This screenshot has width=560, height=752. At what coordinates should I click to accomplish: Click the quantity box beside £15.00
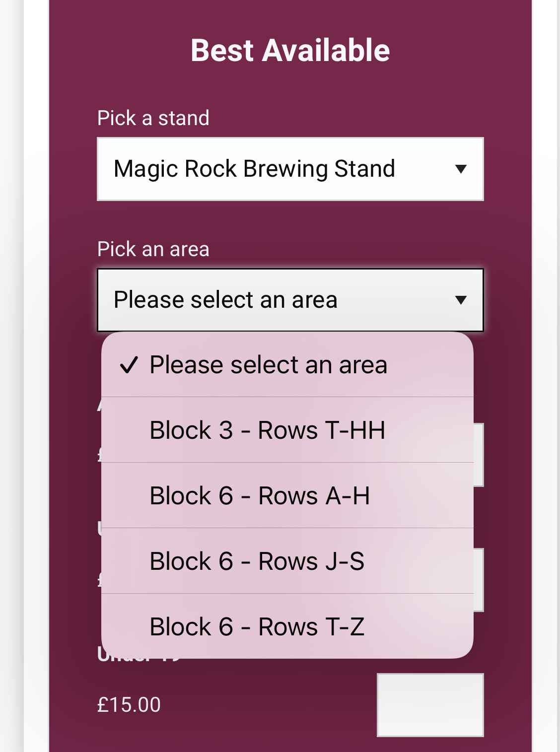(x=430, y=705)
